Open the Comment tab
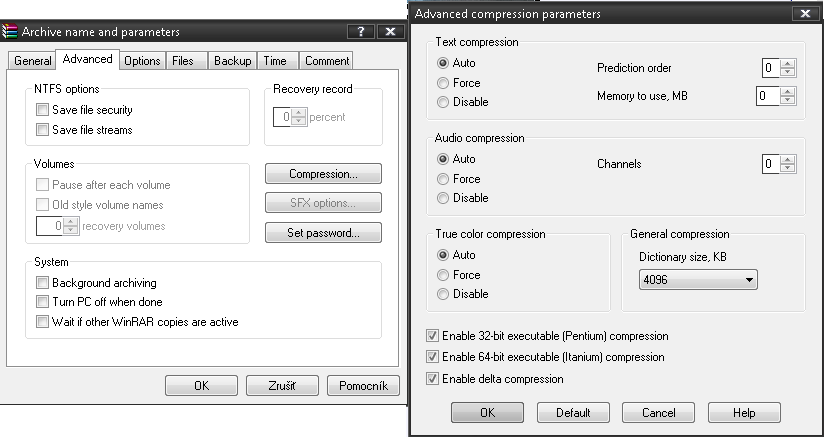This screenshot has height=437, width=824. [327, 61]
